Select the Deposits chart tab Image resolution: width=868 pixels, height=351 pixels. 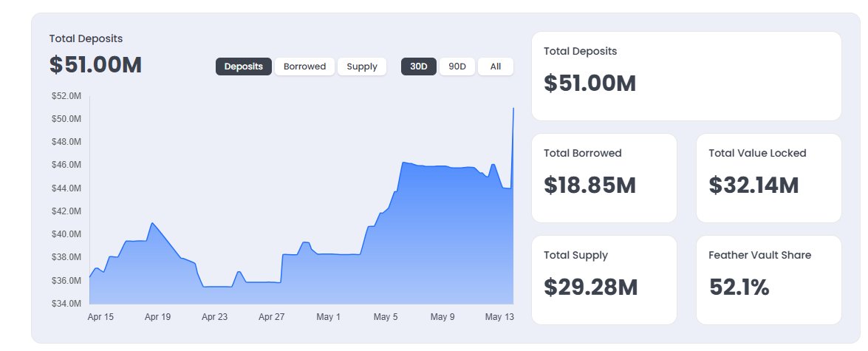244,67
